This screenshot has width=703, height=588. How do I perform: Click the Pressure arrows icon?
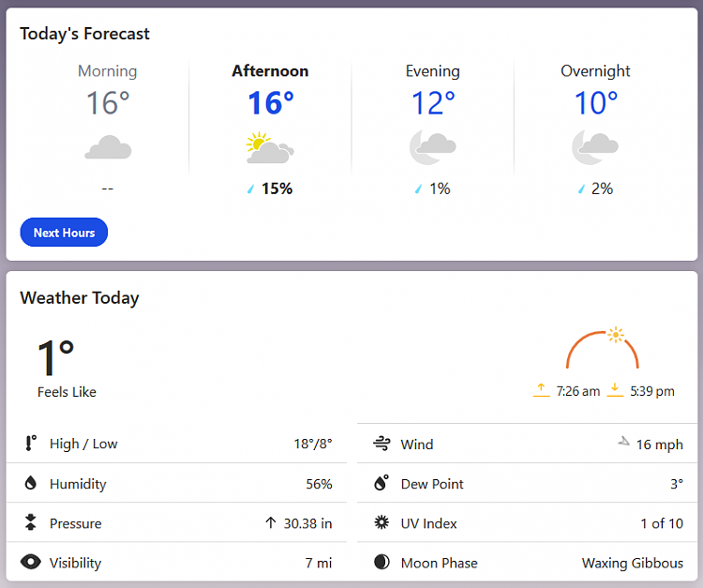point(31,522)
